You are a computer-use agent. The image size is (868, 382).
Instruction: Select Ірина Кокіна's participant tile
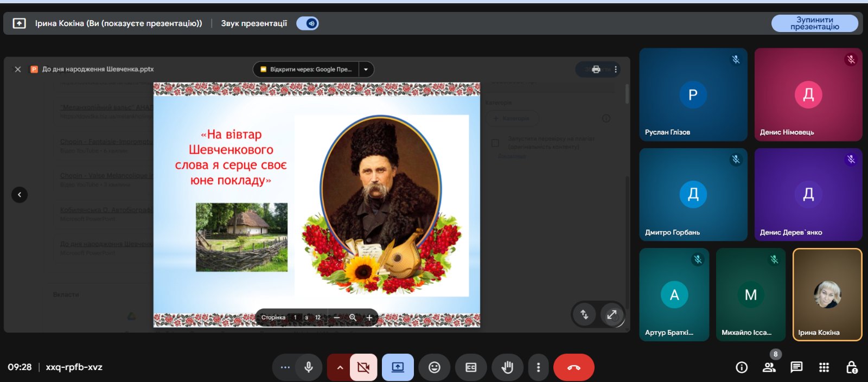pyautogui.click(x=827, y=295)
